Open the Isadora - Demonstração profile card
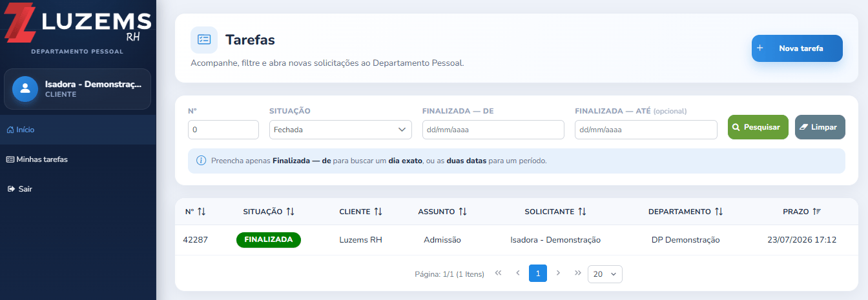Image resolution: width=868 pixels, height=300 pixels. point(77,89)
